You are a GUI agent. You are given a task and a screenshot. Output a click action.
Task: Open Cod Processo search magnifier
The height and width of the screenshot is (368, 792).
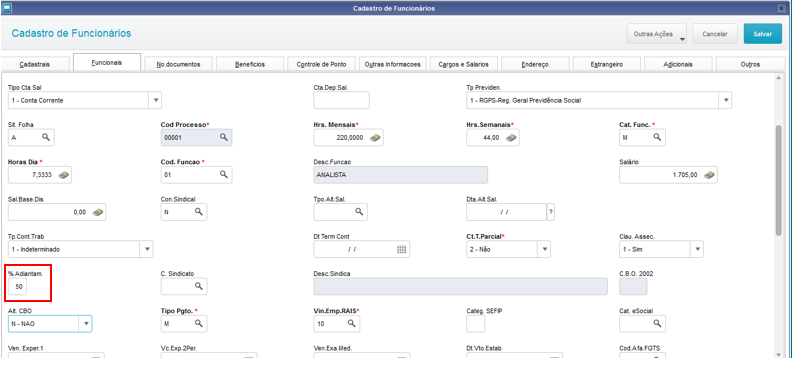223,137
